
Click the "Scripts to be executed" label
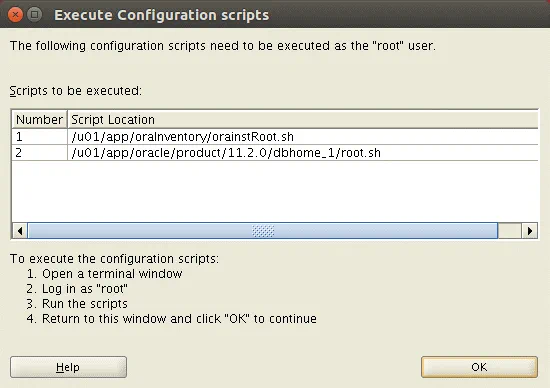click(x=76, y=91)
